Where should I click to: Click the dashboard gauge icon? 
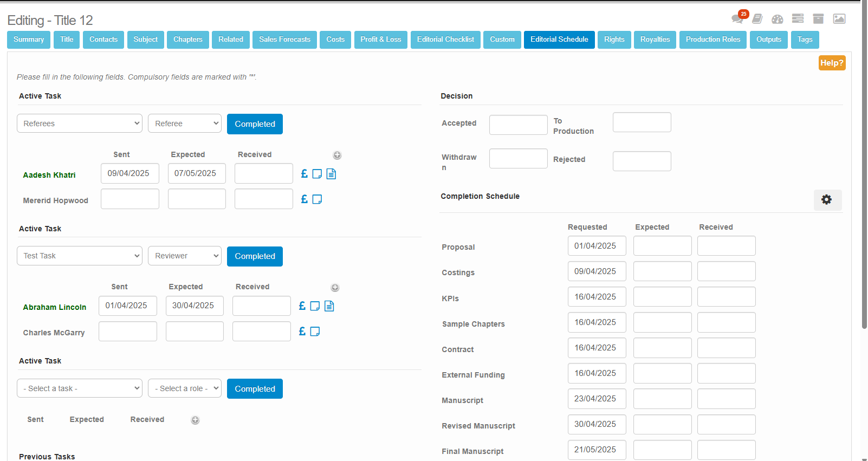coord(778,19)
